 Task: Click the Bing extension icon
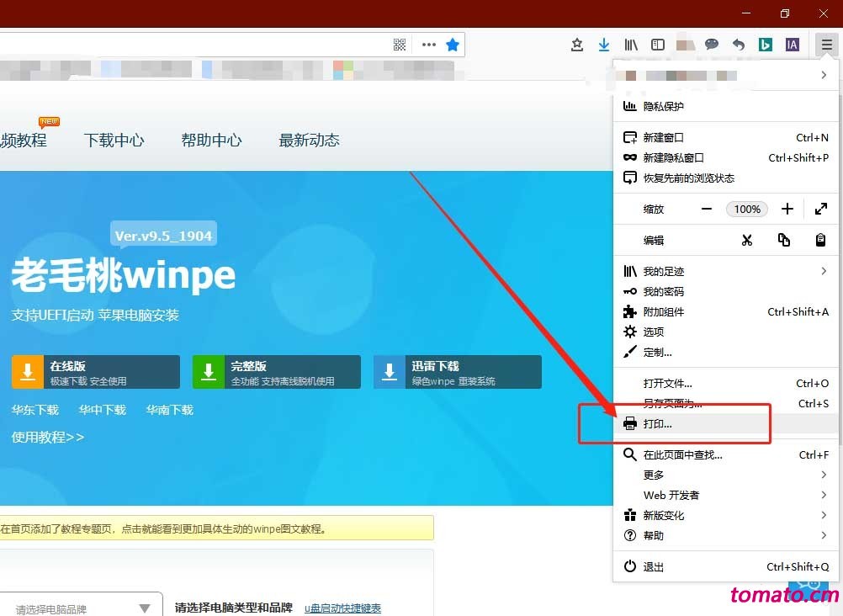coord(765,45)
